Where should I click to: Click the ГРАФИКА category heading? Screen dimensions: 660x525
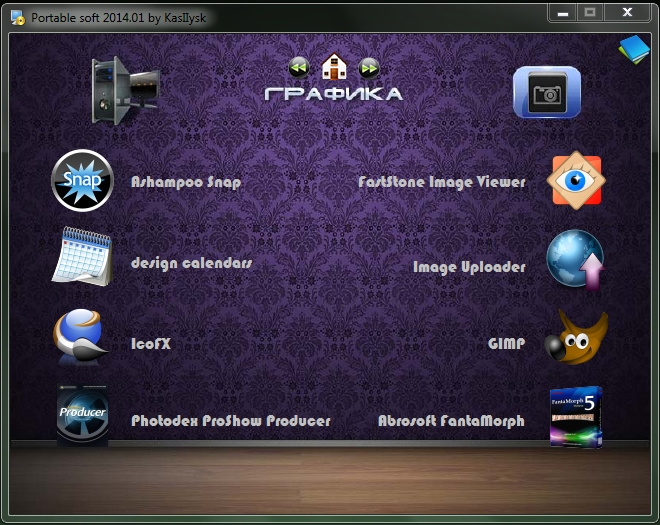pos(333,94)
